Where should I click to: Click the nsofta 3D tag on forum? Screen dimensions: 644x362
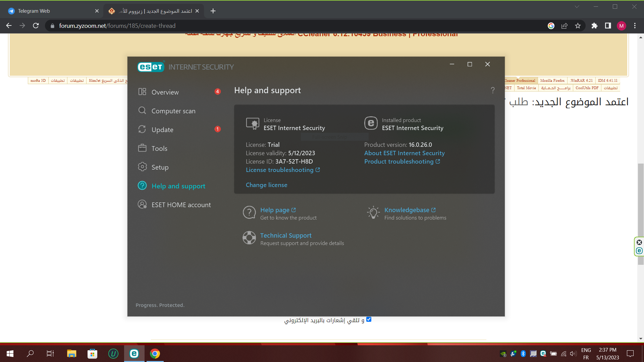point(38,80)
